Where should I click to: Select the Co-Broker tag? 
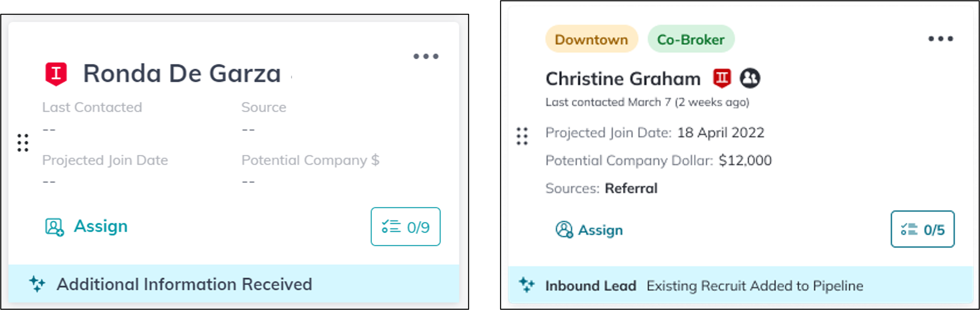pyautogui.click(x=691, y=39)
